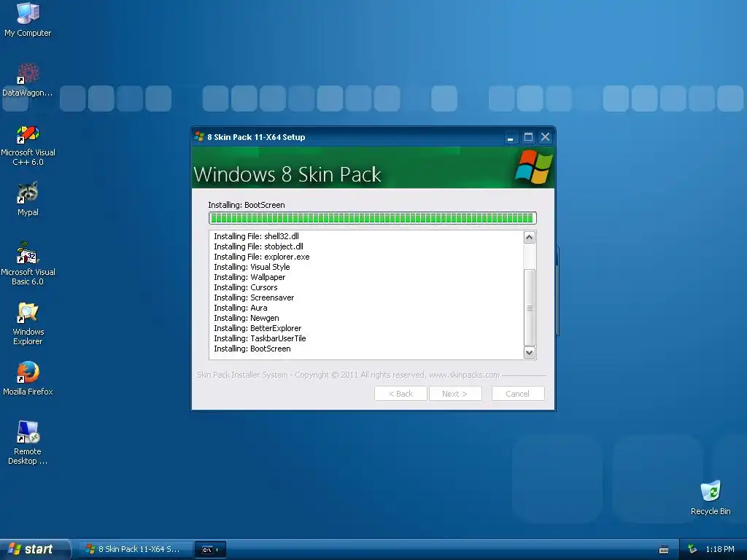Maximize the Skin Pack setup window

(x=528, y=137)
